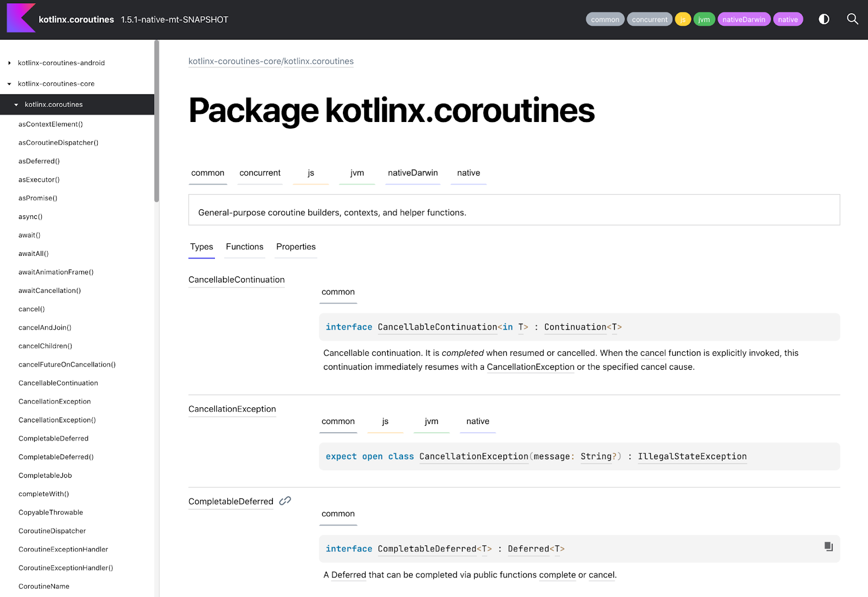Switch to the Functions tab
The width and height of the screenshot is (868, 597).
point(244,247)
